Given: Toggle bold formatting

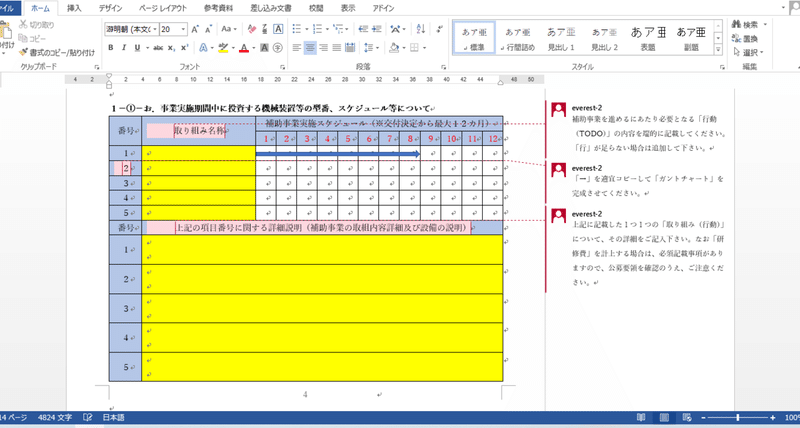Looking at the screenshot, I should (x=111, y=48).
